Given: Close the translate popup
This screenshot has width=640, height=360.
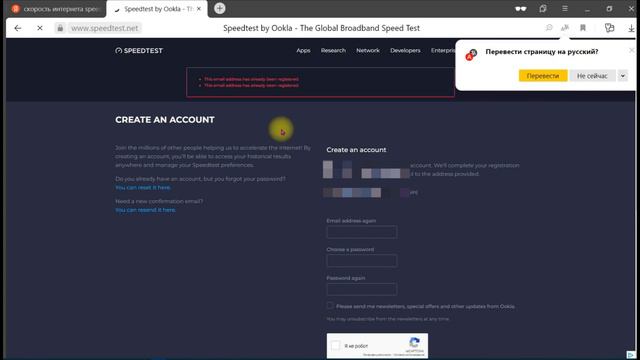Looking at the screenshot, I should (x=632, y=50).
